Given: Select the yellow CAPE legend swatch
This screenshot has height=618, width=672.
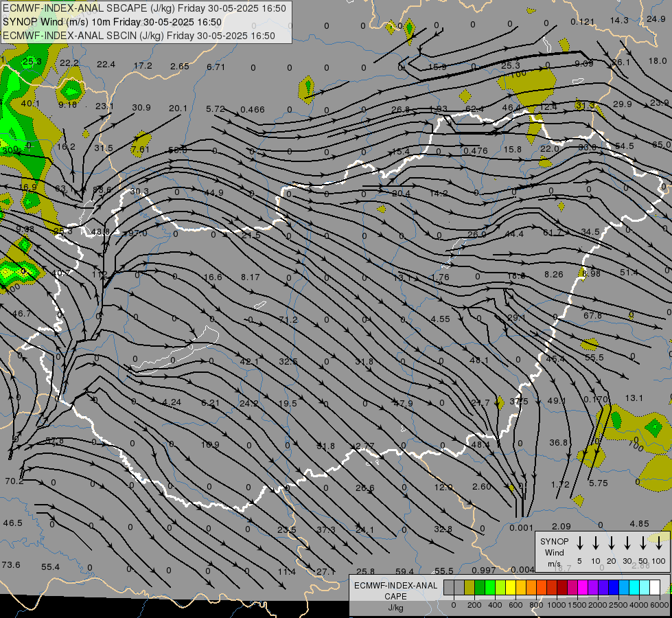Looking at the screenshot, I should coord(511,588).
